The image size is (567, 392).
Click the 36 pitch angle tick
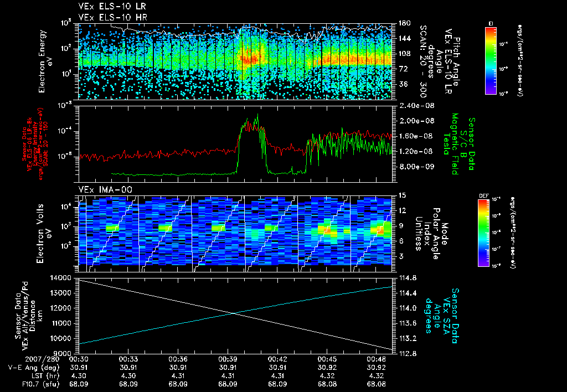click(x=403, y=84)
